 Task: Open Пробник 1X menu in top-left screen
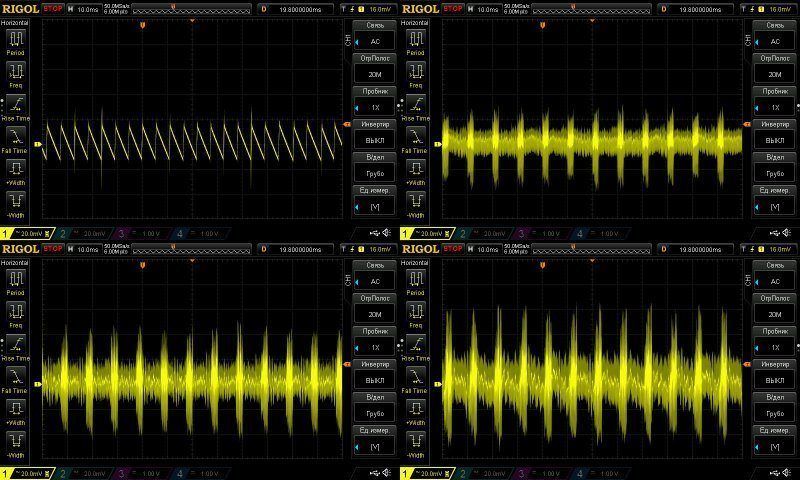click(375, 100)
